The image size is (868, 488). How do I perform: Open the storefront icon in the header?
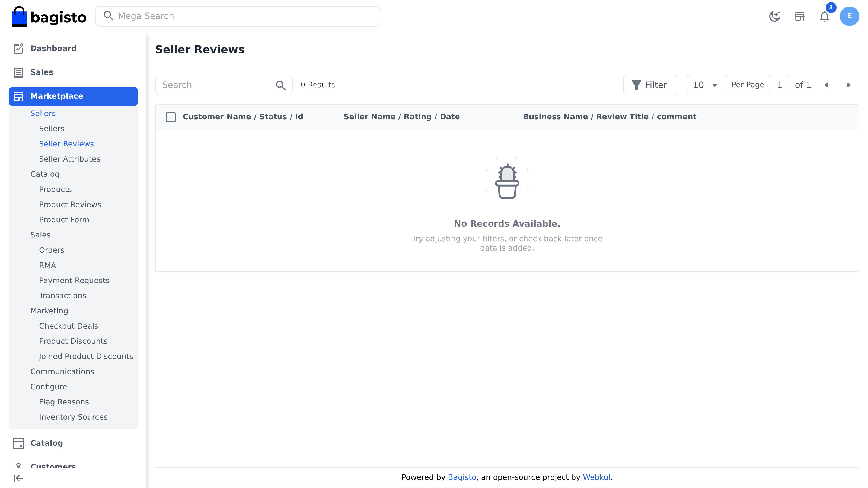point(800,16)
